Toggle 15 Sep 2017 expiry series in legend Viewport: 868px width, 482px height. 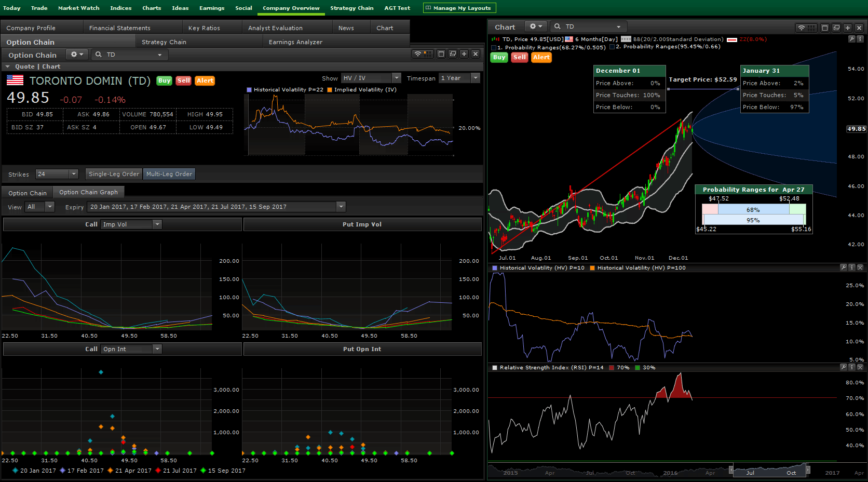pos(223,471)
